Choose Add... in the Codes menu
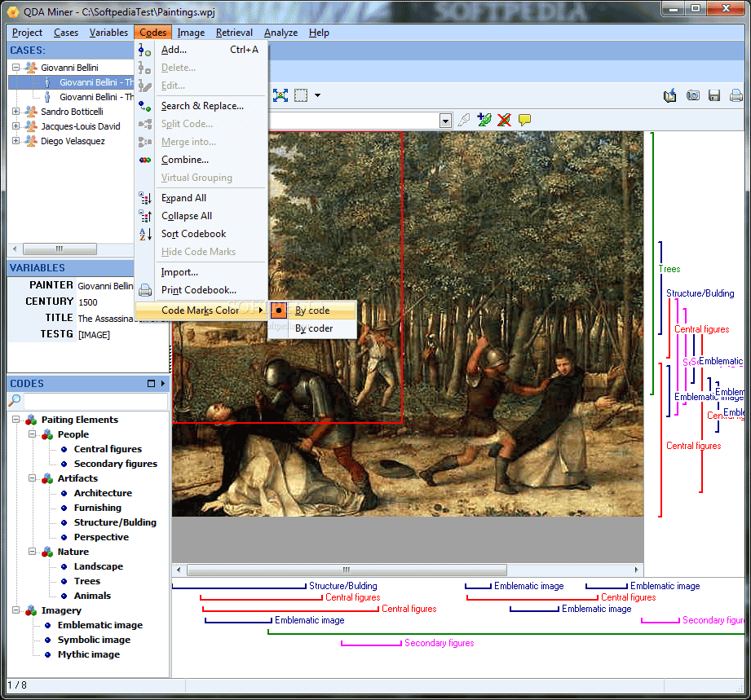The height and width of the screenshot is (700, 751). [201, 50]
